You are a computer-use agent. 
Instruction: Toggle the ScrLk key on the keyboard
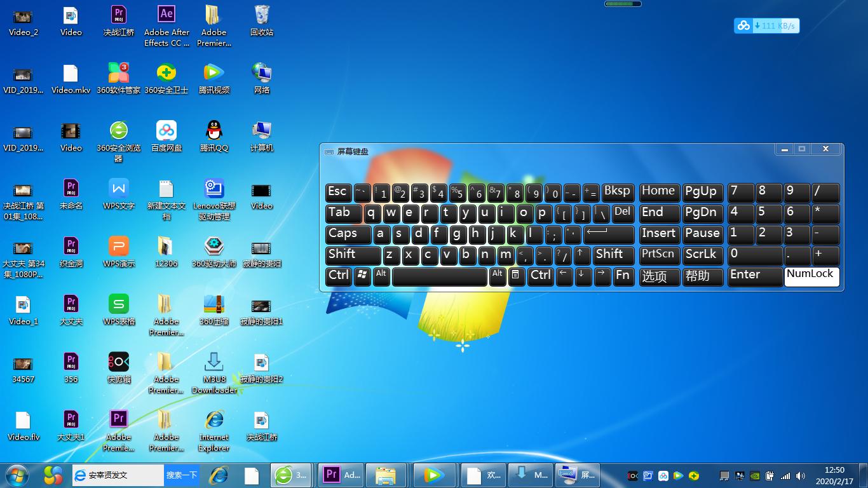click(702, 255)
